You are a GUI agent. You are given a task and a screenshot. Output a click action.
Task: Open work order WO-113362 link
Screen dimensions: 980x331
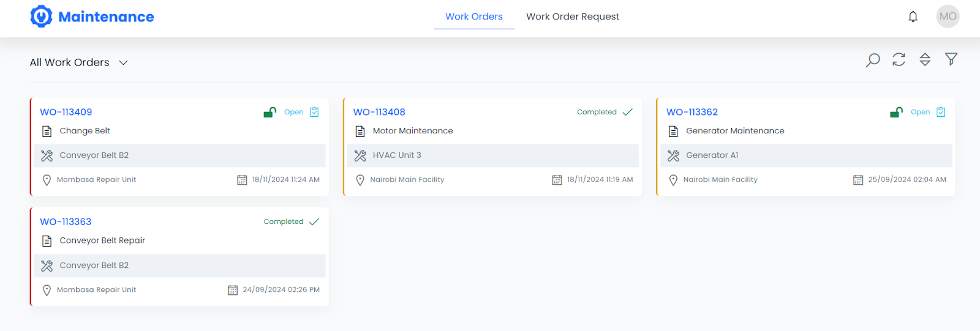click(692, 112)
